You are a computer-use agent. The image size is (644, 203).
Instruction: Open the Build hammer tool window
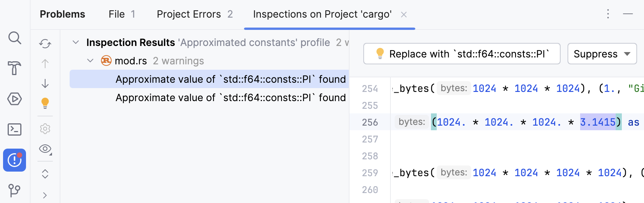(15, 68)
